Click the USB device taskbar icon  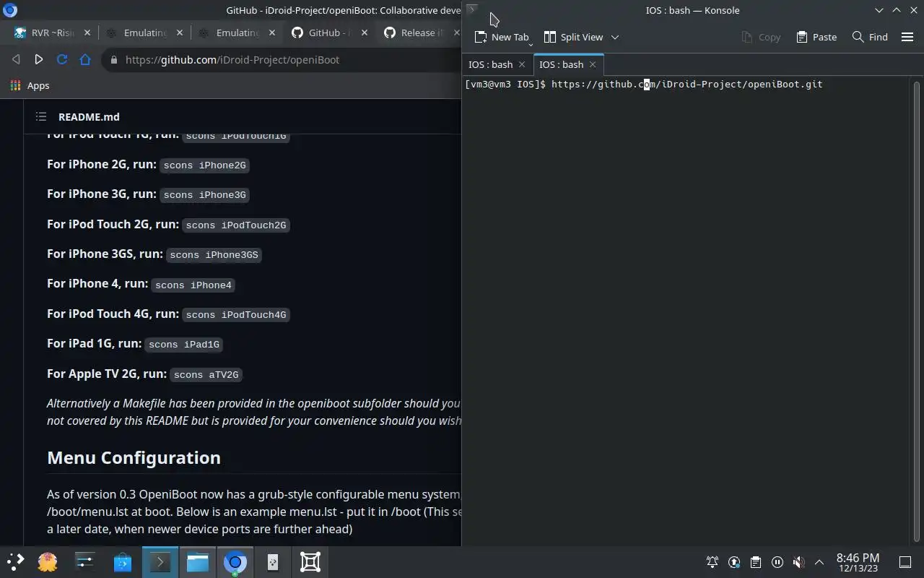point(273,561)
